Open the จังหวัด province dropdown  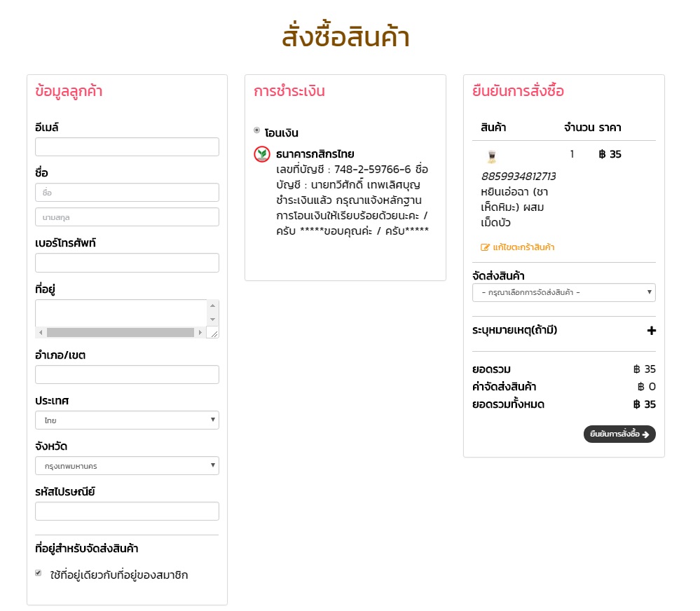click(x=127, y=466)
